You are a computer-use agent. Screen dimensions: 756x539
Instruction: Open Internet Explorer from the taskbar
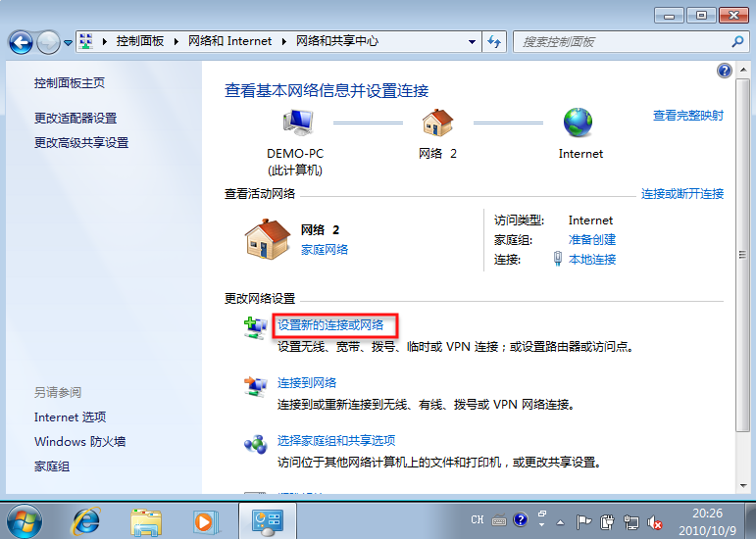click(84, 519)
